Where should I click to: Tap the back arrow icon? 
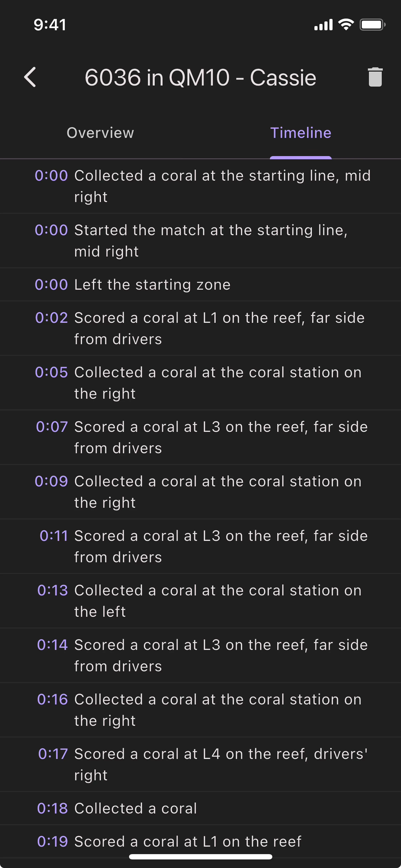30,77
